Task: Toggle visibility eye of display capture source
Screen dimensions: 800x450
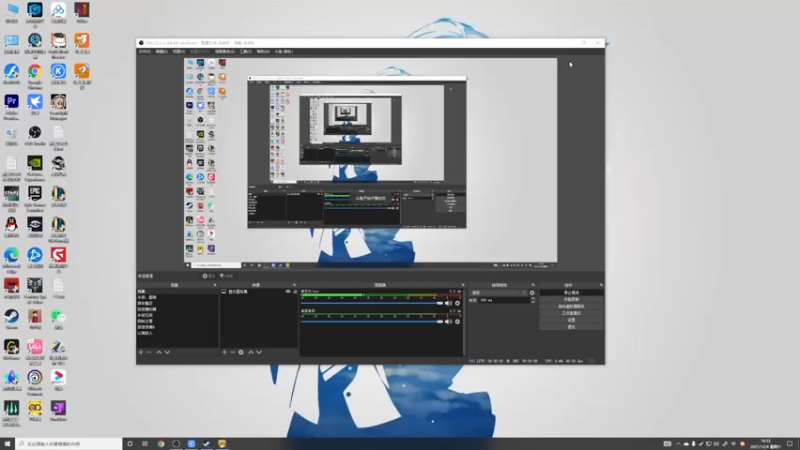Action: (288, 291)
